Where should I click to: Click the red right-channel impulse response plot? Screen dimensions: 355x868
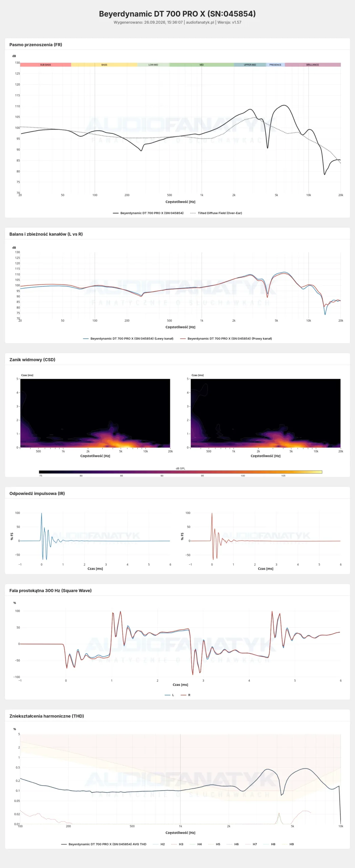click(265, 536)
